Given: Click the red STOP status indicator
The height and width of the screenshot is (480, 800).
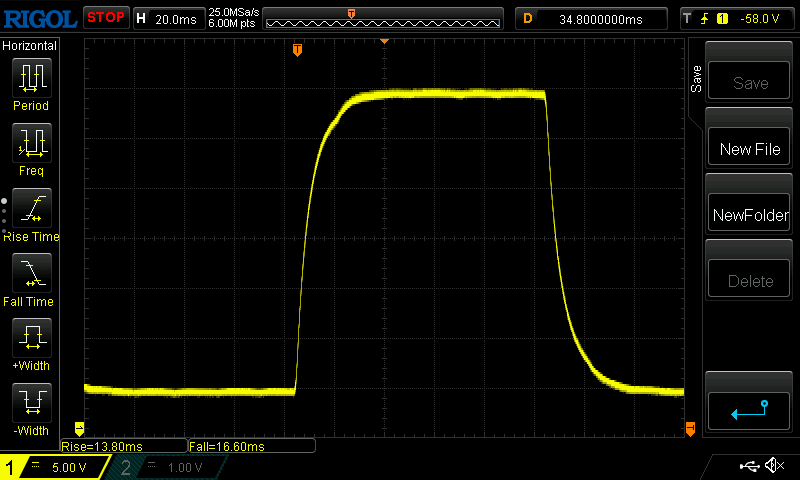Looking at the screenshot, I should [106, 18].
